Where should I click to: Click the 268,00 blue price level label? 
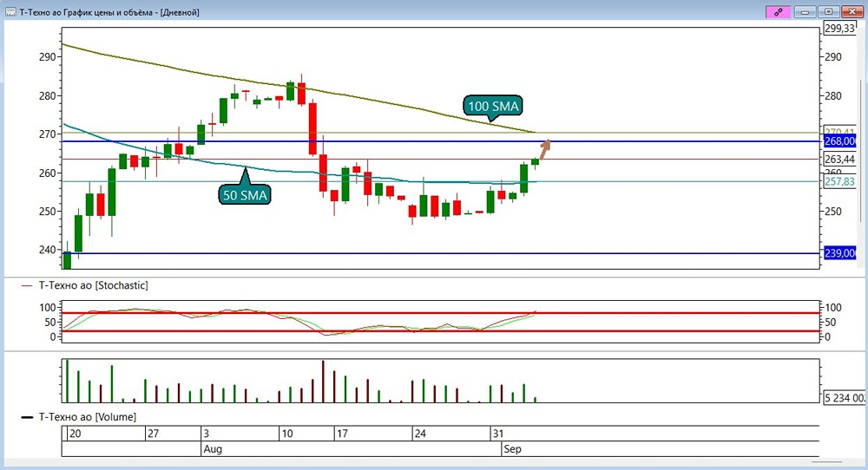click(x=839, y=141)
